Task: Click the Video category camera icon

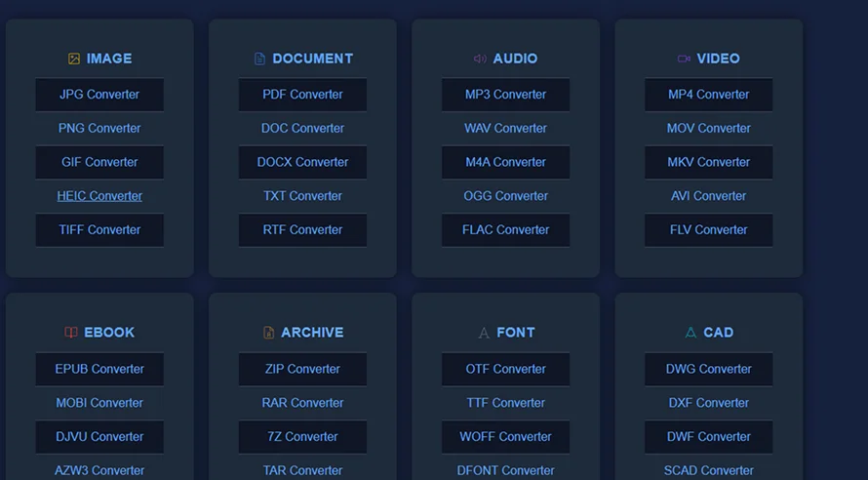Action: click(x=684, y=59)
